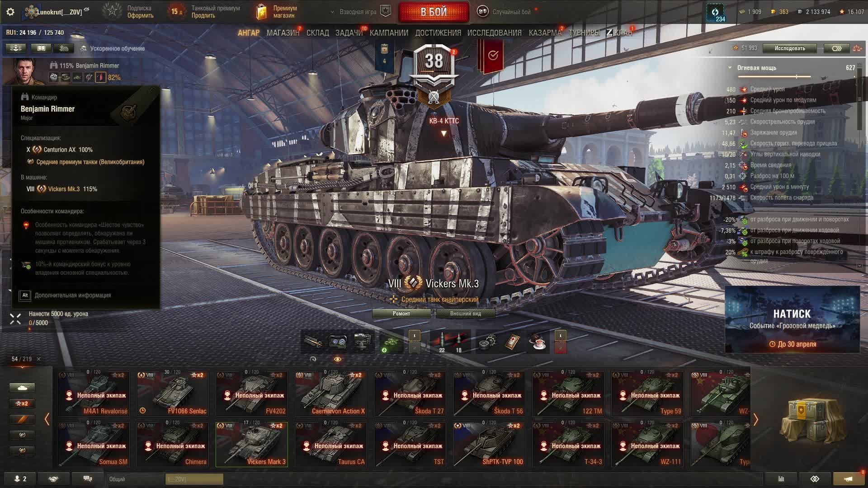Collapse the Firepower stats section
Screen dimensions: 868x488
[x=730, y=68]
